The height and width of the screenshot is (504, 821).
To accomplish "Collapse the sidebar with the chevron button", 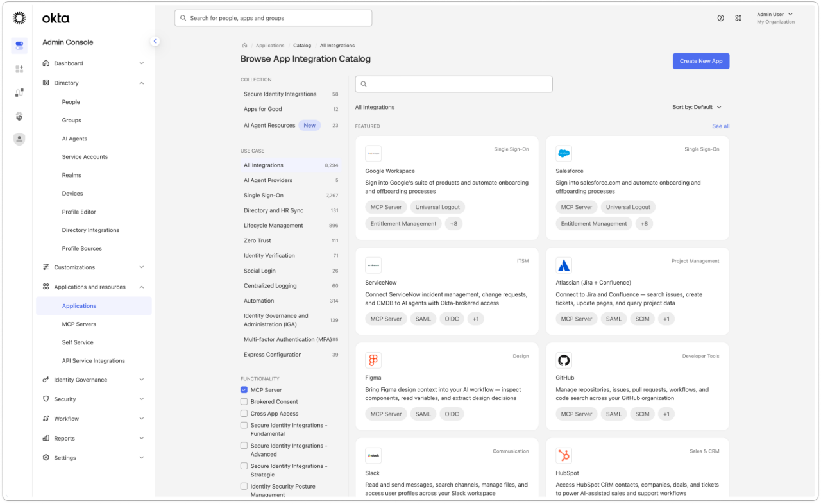I will (x=155, y=41).
